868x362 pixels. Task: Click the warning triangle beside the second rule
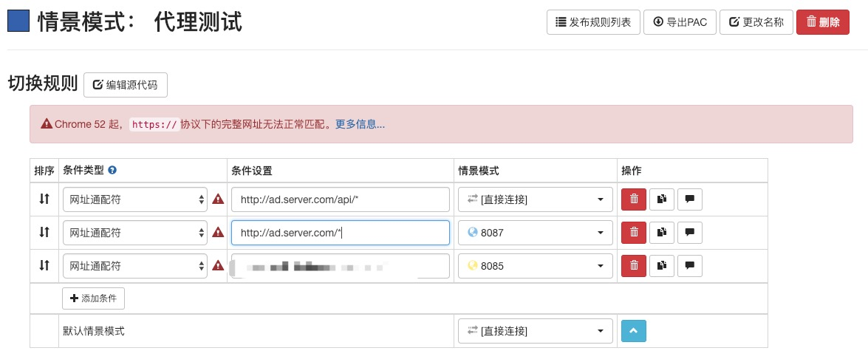point(218,233)
